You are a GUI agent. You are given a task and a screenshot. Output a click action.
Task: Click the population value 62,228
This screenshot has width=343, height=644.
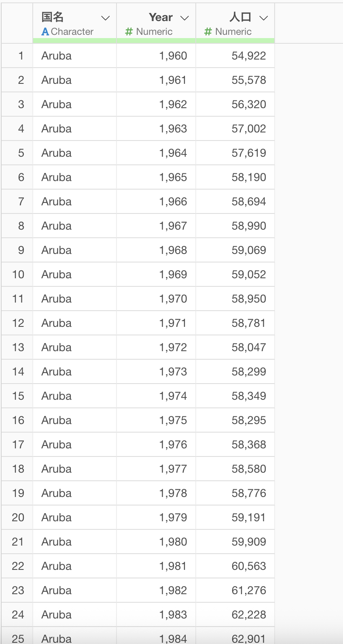[249, 615]
